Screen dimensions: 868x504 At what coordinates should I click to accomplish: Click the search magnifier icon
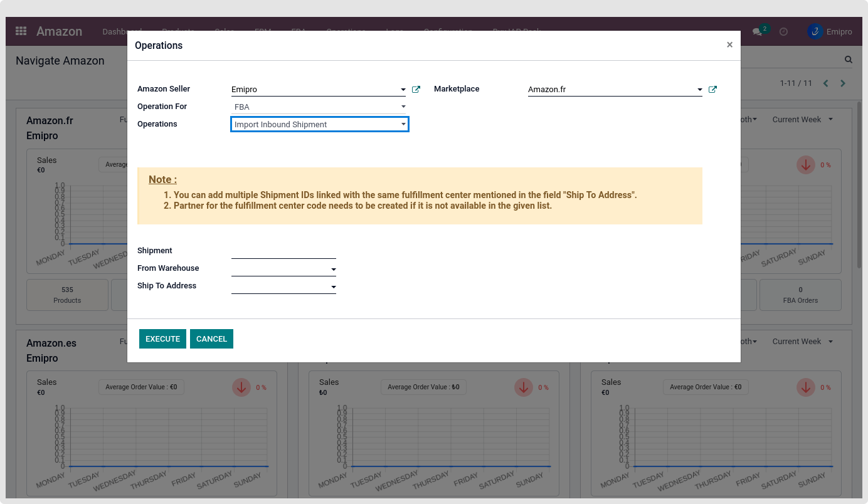click(x=849, y=60)
